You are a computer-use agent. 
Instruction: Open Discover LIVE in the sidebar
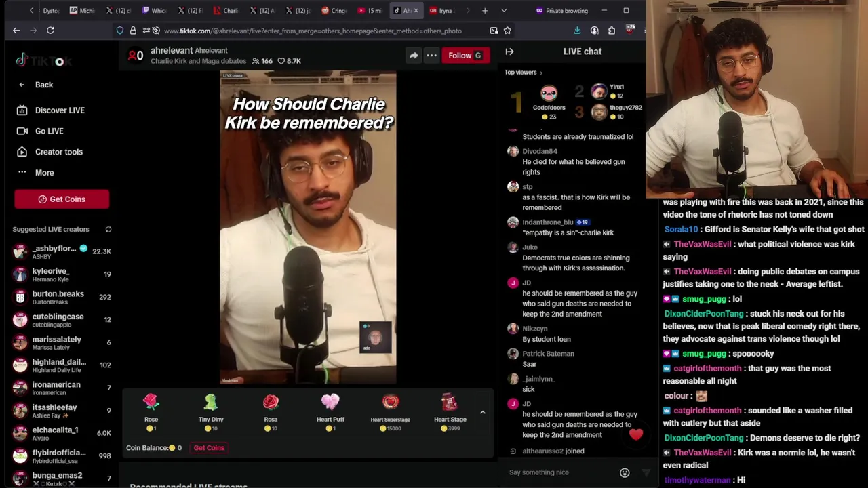(51, 110)
